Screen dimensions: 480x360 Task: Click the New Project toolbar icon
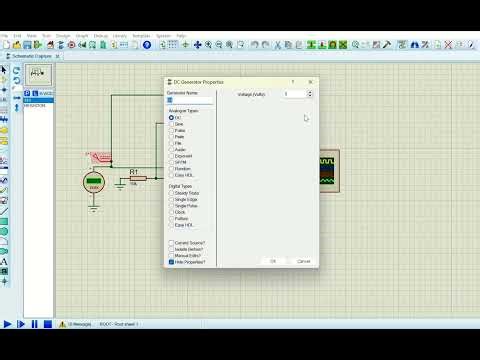click(6, 45)
